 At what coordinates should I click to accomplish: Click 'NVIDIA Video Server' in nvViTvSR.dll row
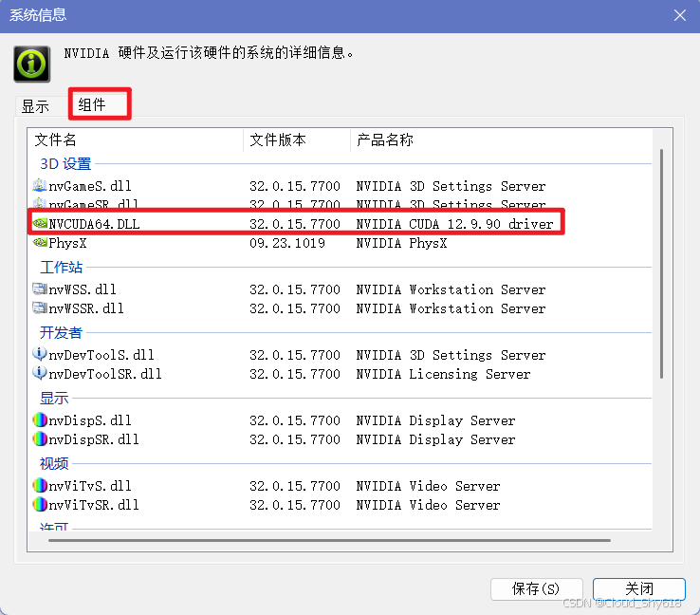428,505
